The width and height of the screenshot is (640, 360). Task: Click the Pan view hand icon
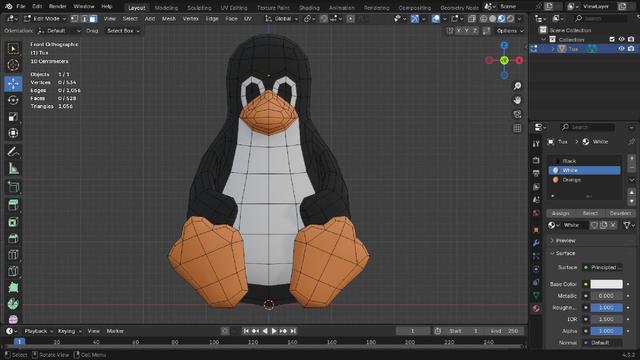point(517,100)
